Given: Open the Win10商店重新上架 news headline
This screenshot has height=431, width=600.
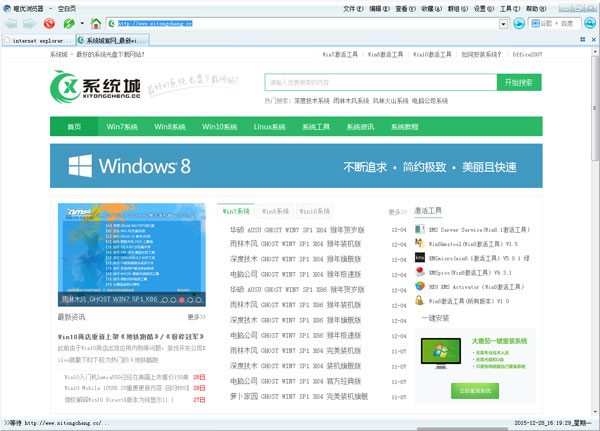Looking at the screenshot, I should point(131,337).
